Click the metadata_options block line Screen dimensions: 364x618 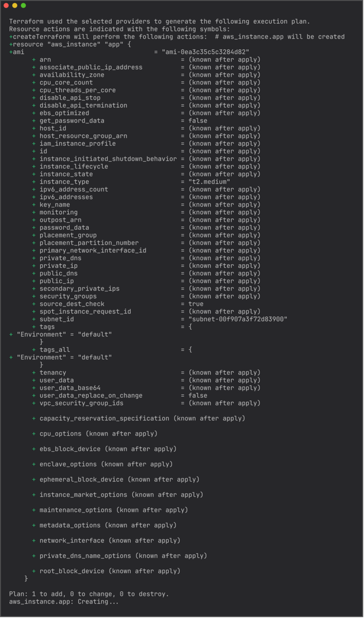point(108,525)
